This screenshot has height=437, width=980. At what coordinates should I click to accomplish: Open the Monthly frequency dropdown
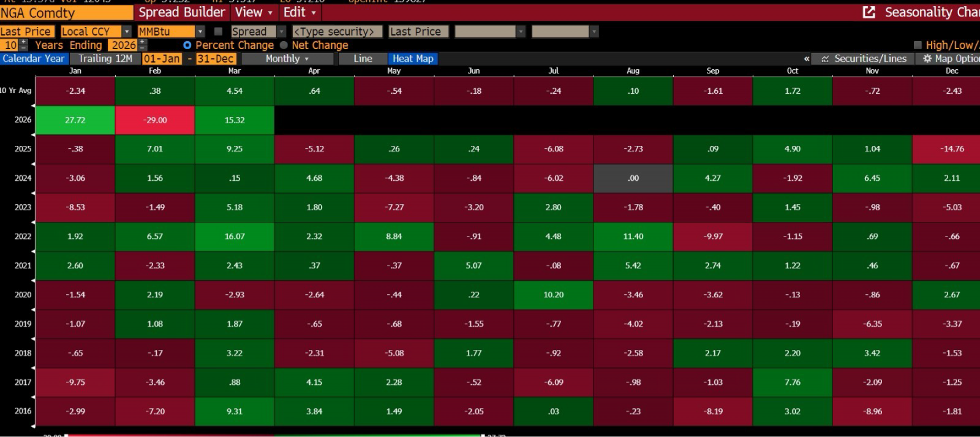tap(287, 59)
